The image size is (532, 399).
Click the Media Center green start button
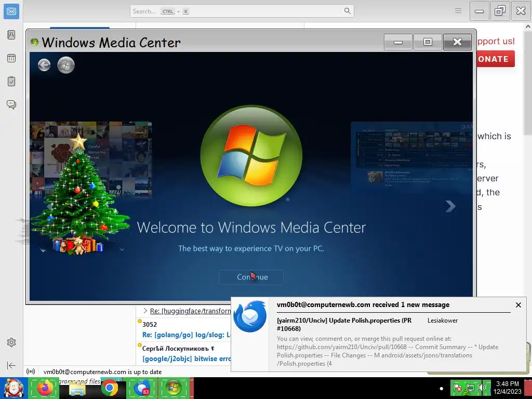pos(66,65)
